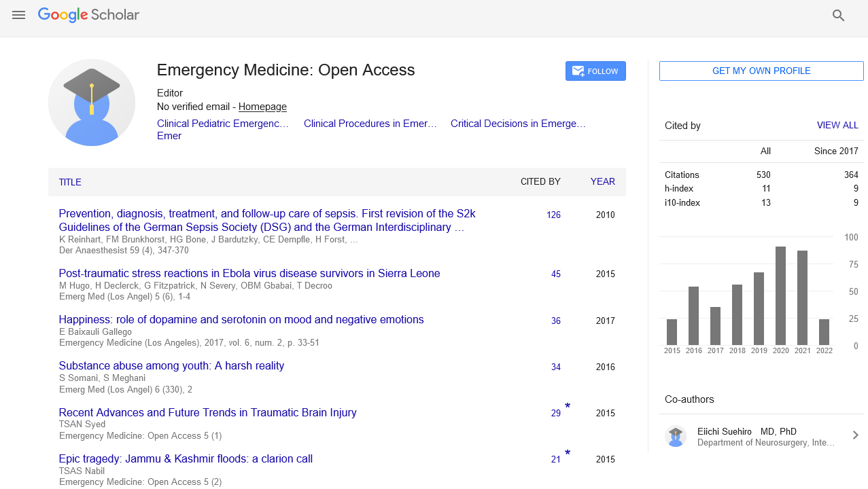Open the 34 citations count link
Screen dimensions: 868x489
click(x=556, y=367)
